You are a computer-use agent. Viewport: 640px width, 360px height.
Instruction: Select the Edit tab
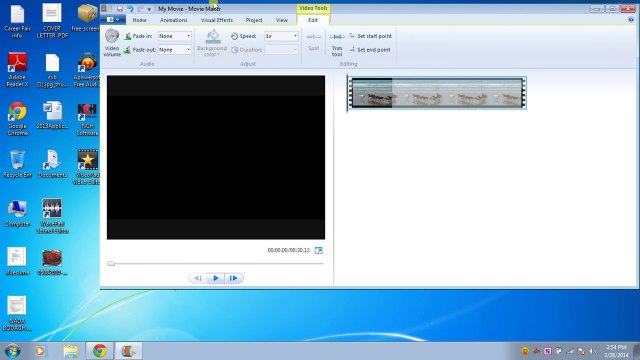[313, 20]
